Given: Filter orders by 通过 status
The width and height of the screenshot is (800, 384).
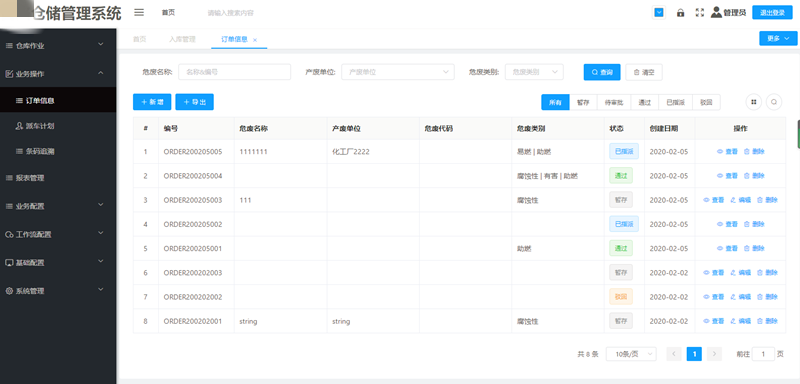Looking at the screenshot, I should pyautogui.click(x=644, y=102).
